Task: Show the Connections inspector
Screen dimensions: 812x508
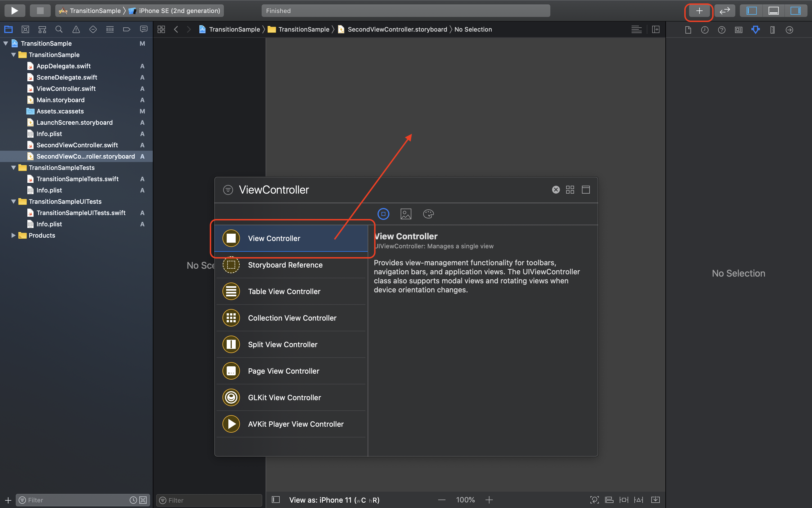Action: 789,30
